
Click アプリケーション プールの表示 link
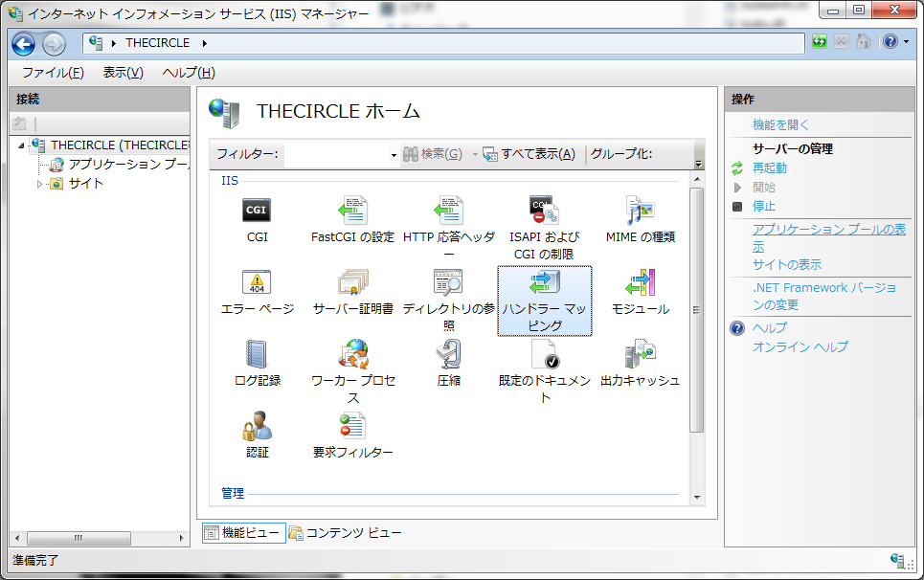point(829,238)
